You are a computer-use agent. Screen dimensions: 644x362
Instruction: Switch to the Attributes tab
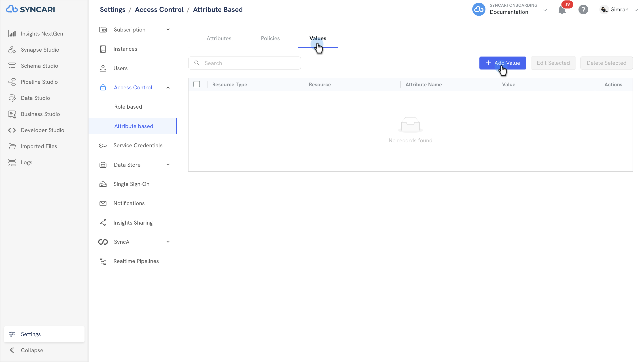219,38
